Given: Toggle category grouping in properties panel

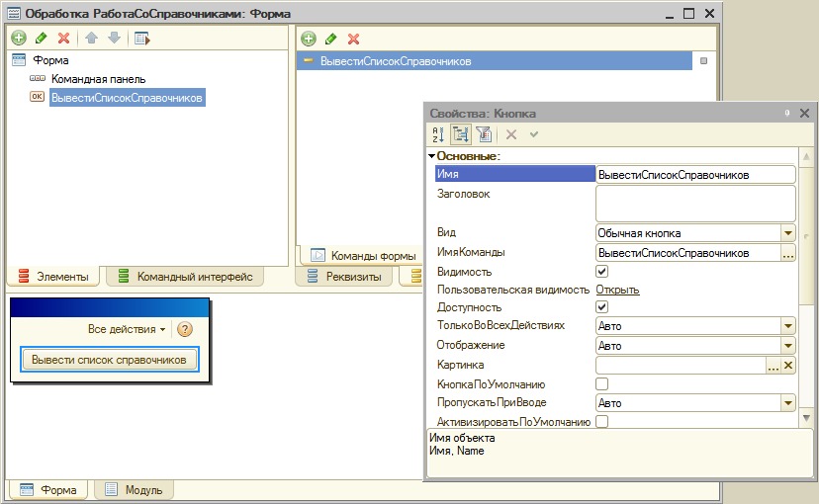Looking at the screenshot, I should (461, 134).
